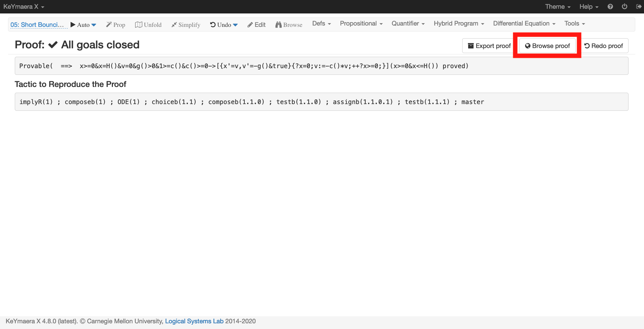Screen dimensions: 644x329
Task: Click the power icon in the top bar
Action: point(625,6)
